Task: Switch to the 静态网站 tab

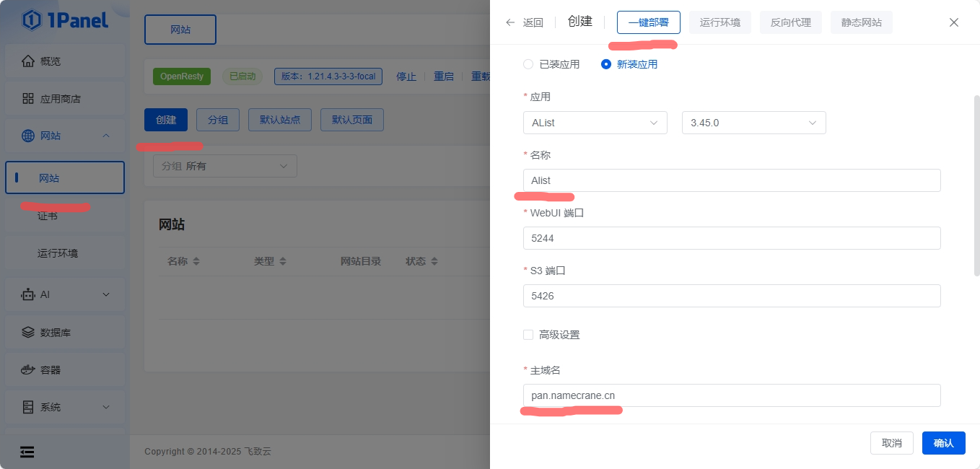Action: (862, 22)
